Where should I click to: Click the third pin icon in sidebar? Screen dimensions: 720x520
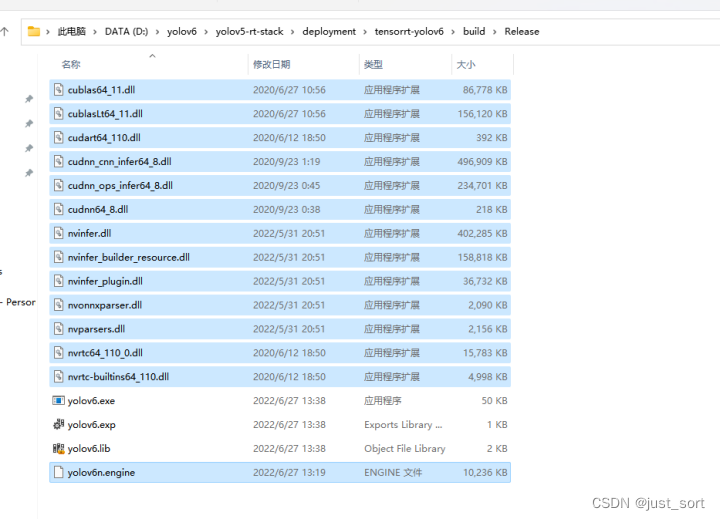[x=29, y=148]
